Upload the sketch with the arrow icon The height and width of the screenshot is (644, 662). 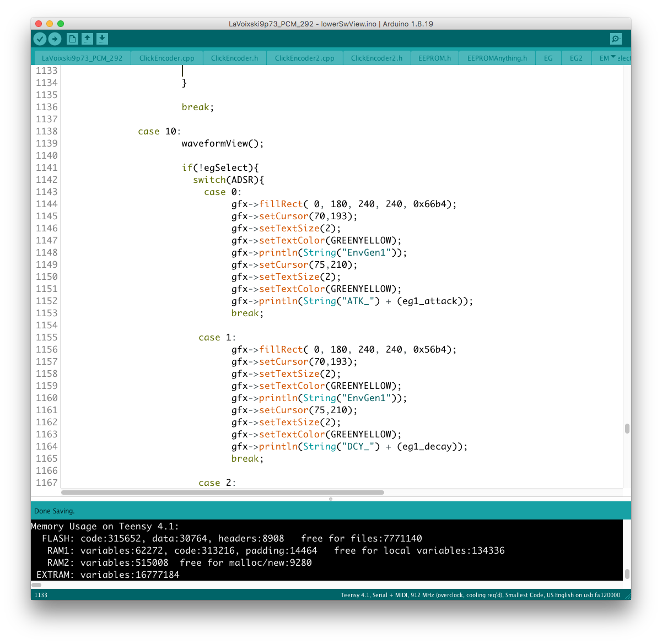55,39
